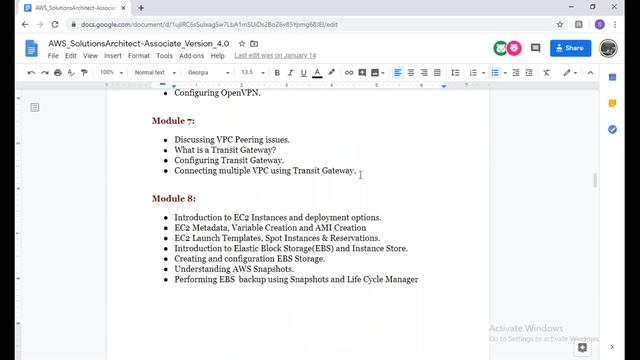Insert a link with the link icon
Image resolution: width=640 pixels, height=360 pixels.
click(x=349, y=73)
